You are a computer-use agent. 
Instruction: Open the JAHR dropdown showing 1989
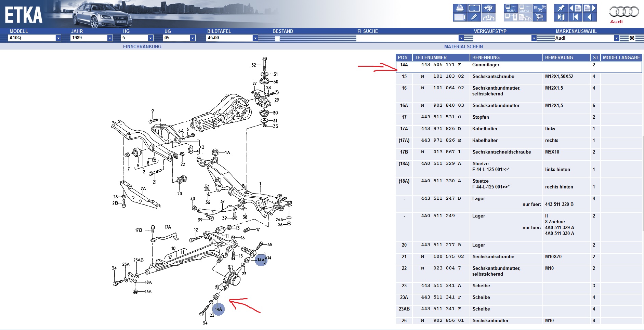click(110, 38)
